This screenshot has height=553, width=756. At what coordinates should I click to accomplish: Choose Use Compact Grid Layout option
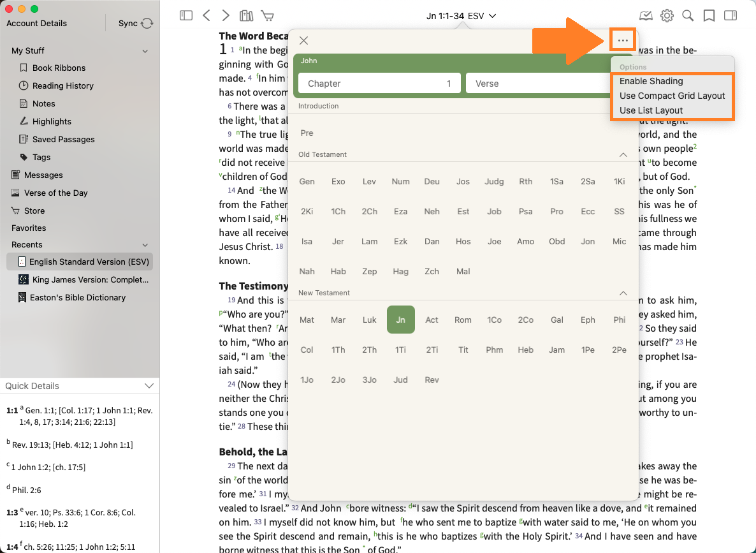pyautogui.click(x=672, y=96)
